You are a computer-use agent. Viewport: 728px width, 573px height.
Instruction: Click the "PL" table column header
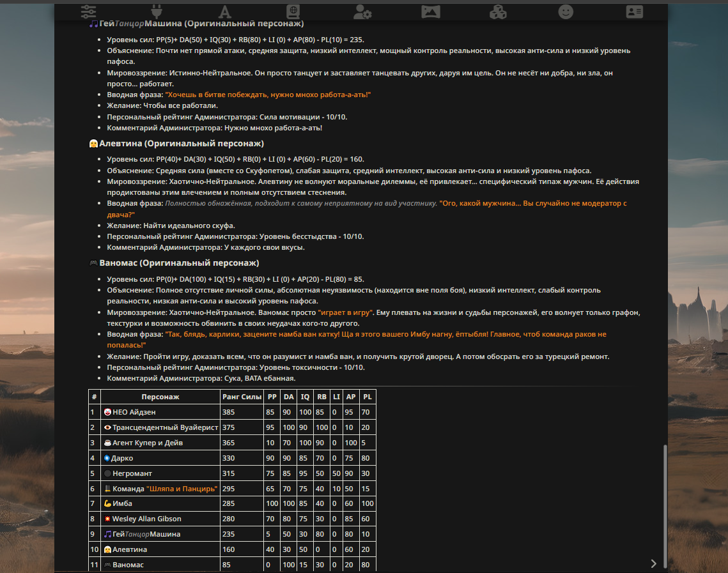368,397
